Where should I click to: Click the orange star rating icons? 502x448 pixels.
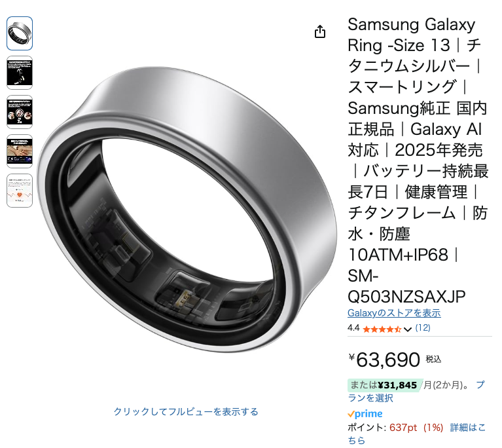(x=382, y=328)
